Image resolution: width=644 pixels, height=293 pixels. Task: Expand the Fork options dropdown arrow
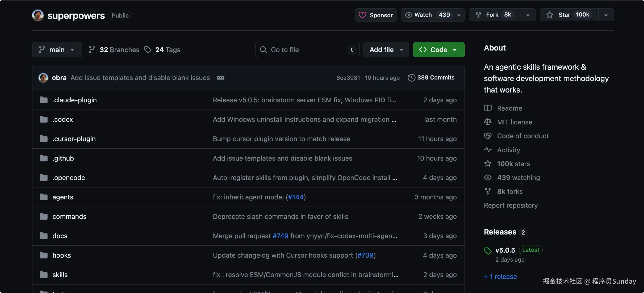pyautogui.click(x=528, y=15)
